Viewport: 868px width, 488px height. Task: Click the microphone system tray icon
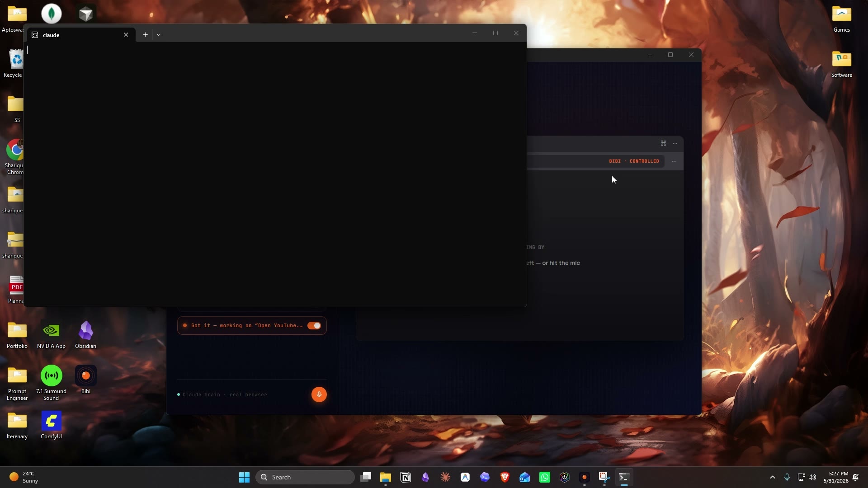pyautogui.click(x=787, y=477)
